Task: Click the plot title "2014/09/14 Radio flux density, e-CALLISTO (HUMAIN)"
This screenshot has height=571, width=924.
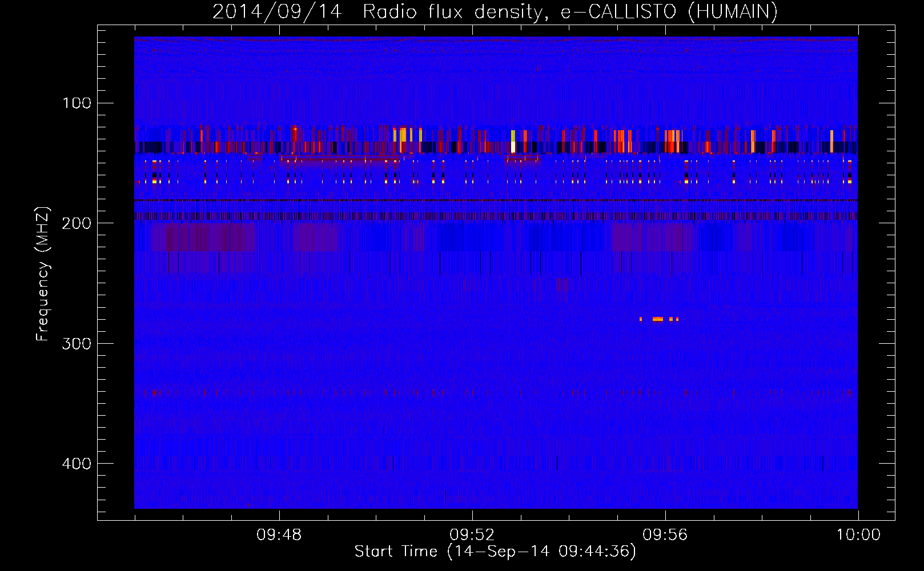Action: tap(495, 11)
